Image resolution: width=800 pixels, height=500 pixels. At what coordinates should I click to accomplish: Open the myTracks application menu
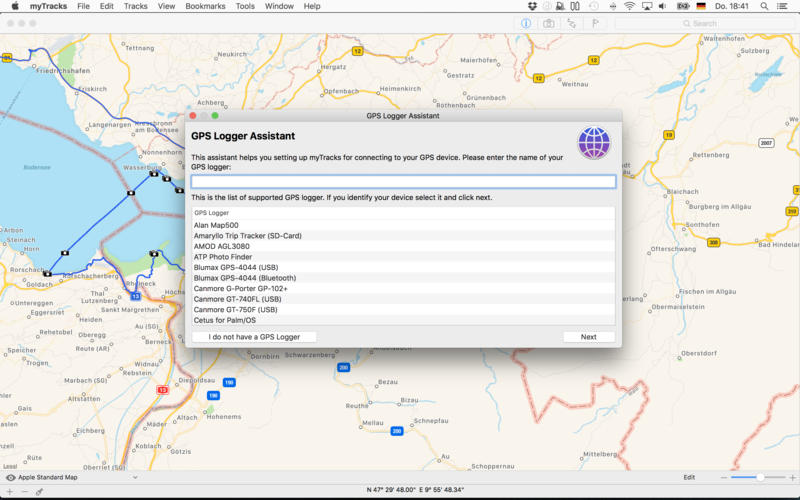(x=48, y=6)
